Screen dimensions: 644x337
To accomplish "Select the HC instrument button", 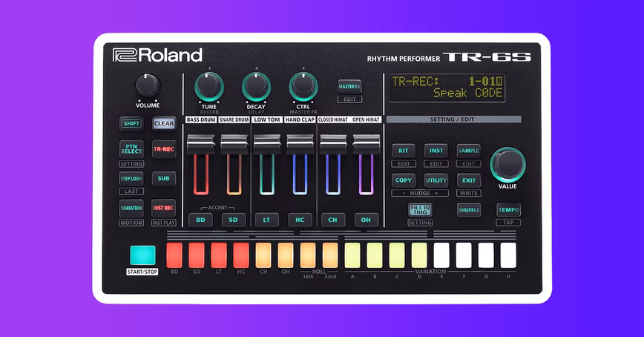I will tap(300, 220).
